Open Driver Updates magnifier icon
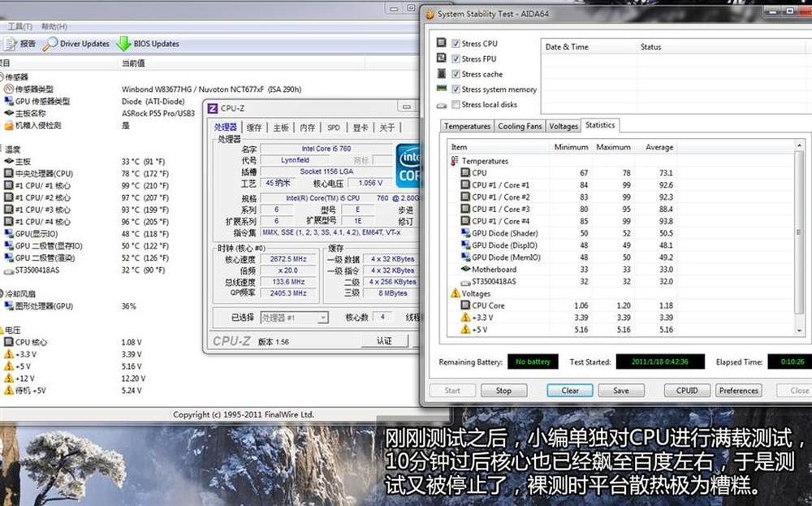The width and height of the screenshot is (812, 506). coord(50,44)
